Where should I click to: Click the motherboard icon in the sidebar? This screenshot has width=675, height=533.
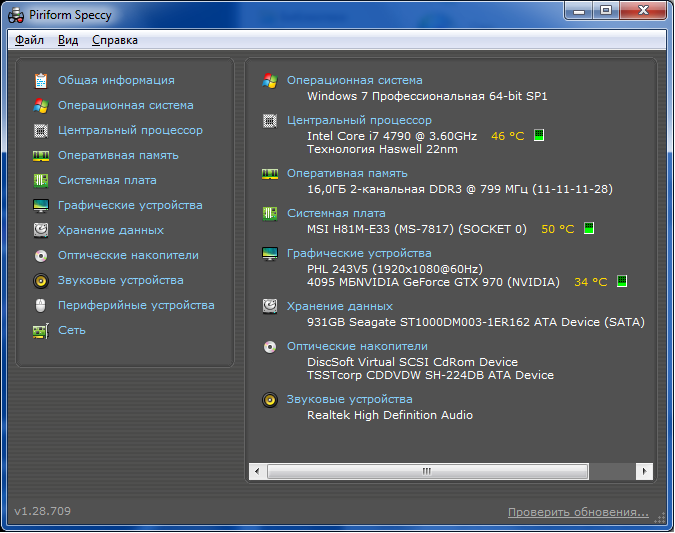click(41, 180)
